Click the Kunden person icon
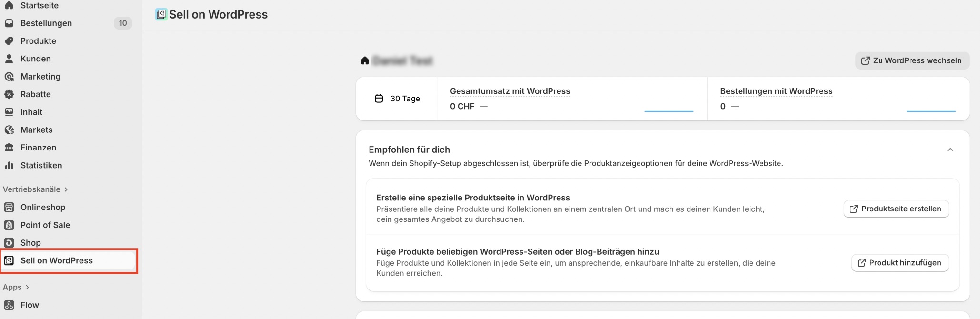Screen dimensions: 980x319 click(9, 59)
